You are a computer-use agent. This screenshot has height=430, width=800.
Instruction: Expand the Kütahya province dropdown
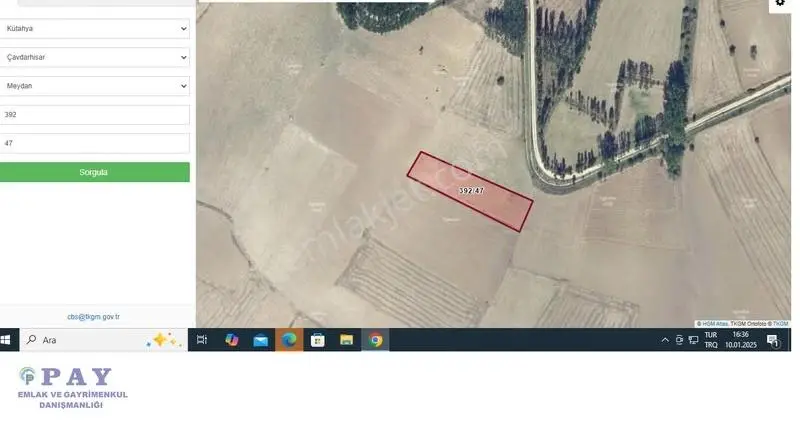pyautogui.click(x=94, y=29)
